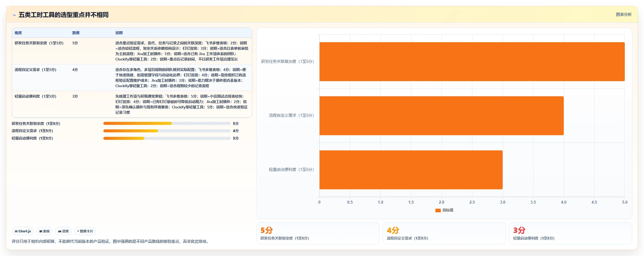This screenshot has width=644, height=256.
Task: Click the 5分 value in the table
Action: pyautogui.click(x=75, y=43)
